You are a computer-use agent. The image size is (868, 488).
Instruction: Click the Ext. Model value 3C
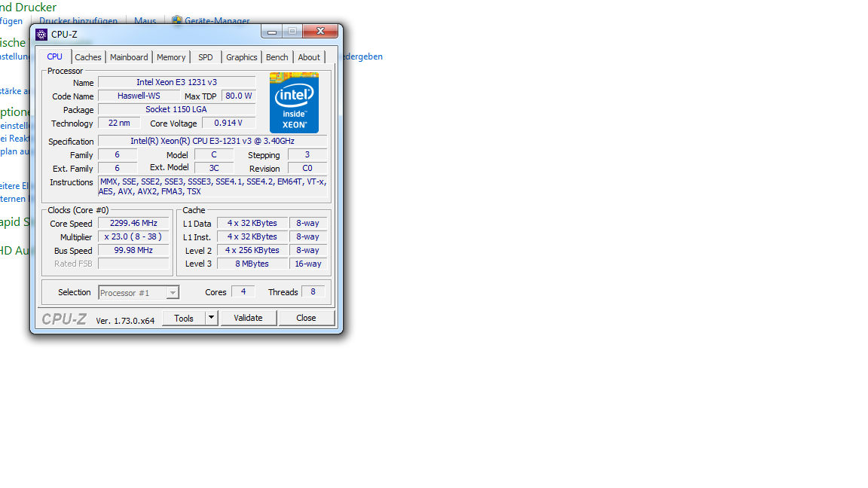214,168
